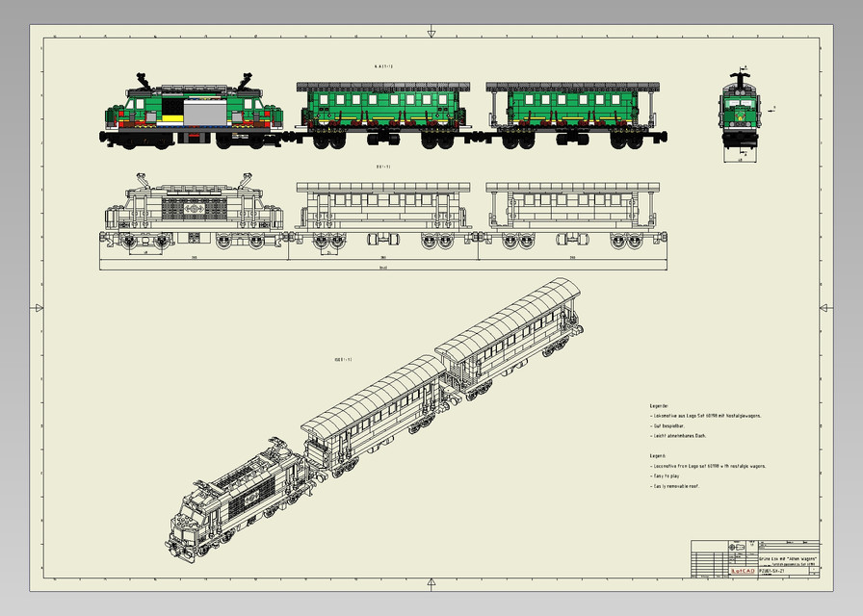Image resolution: width=863 pixels, height=616 pixels.
Task: Click the buffer coupling at the locomotive front
Action: coord(101,135)
